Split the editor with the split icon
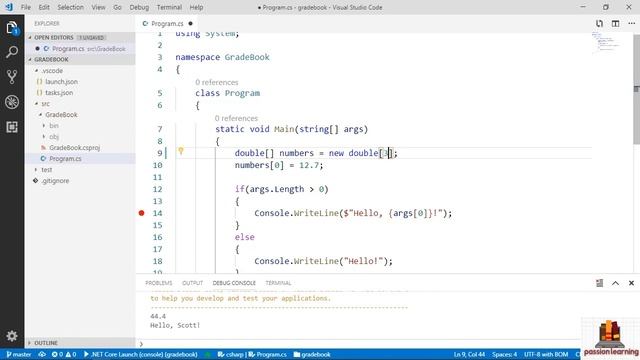This screenshot has height=360, width=640. tap(615, 24)
